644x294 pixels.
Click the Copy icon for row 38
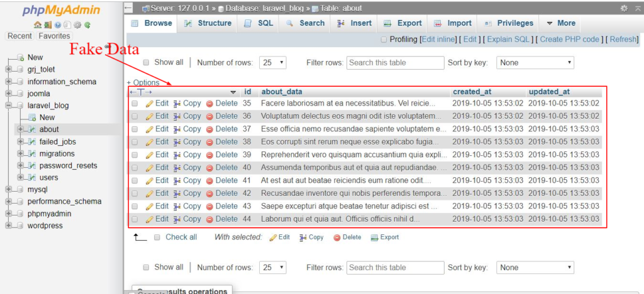(177, 142)
